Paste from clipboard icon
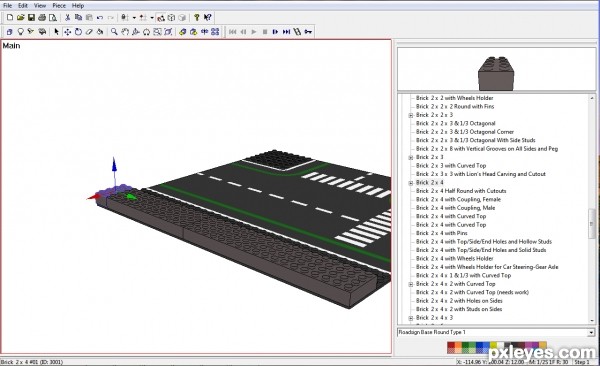This screenshot has height=366, width=600. 89,18
